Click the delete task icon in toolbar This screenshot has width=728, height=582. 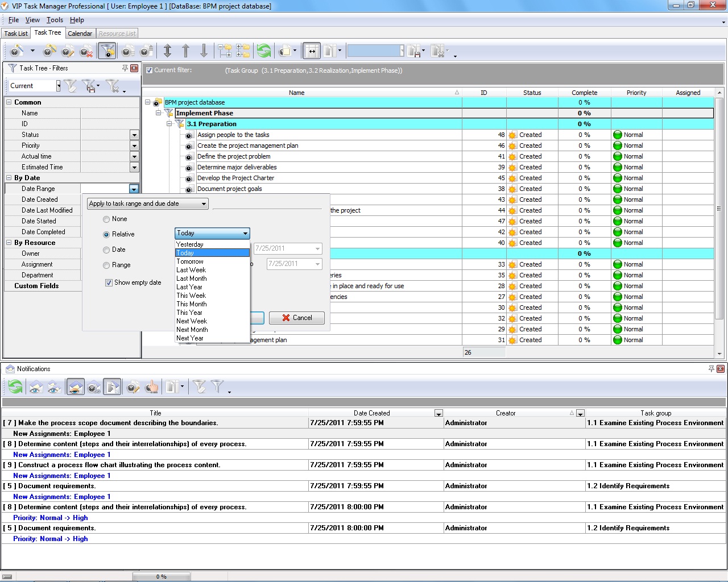pos(86,52)
